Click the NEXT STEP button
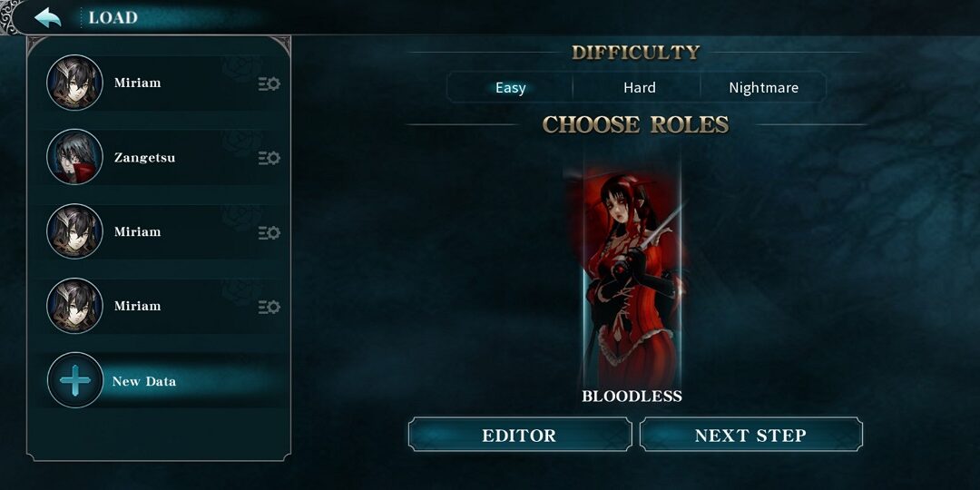The image size is (980, 490). 750,435
